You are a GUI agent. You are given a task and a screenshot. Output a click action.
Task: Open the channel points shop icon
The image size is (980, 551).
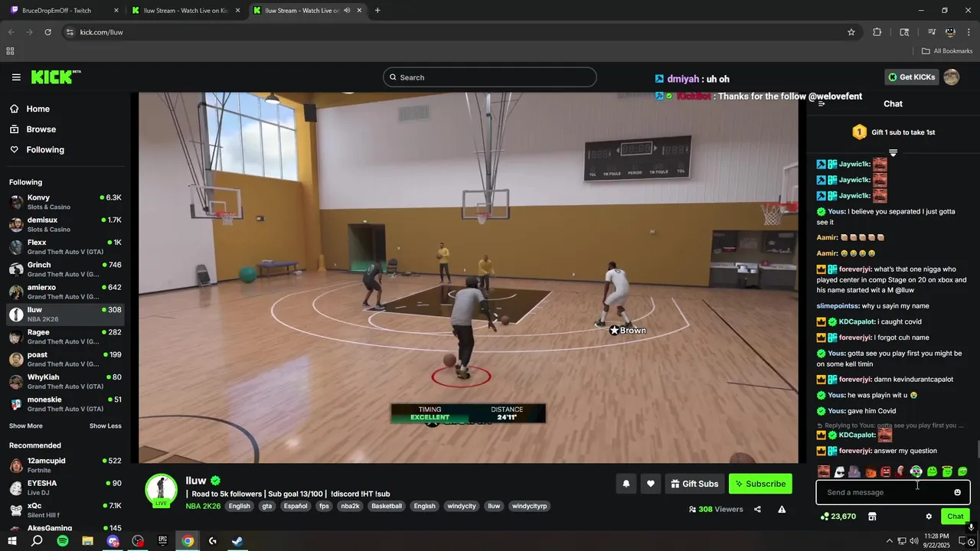click(871, 517)
